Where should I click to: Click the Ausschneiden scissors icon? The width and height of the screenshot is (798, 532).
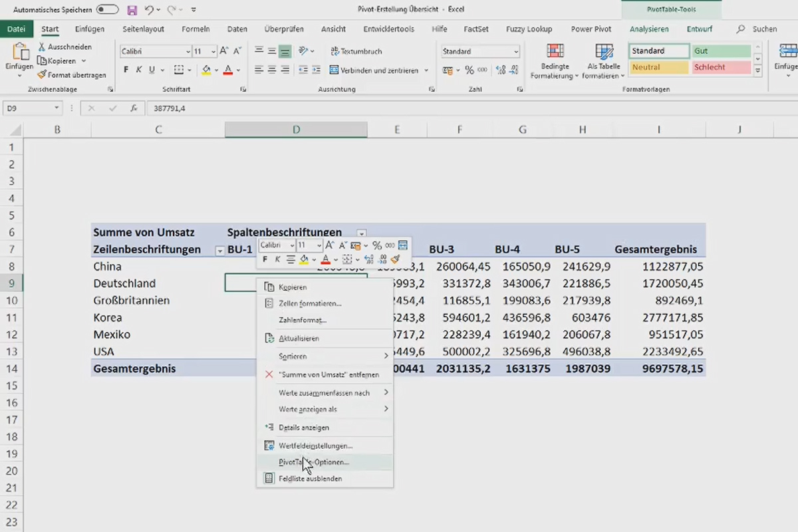tap(42, 47)
